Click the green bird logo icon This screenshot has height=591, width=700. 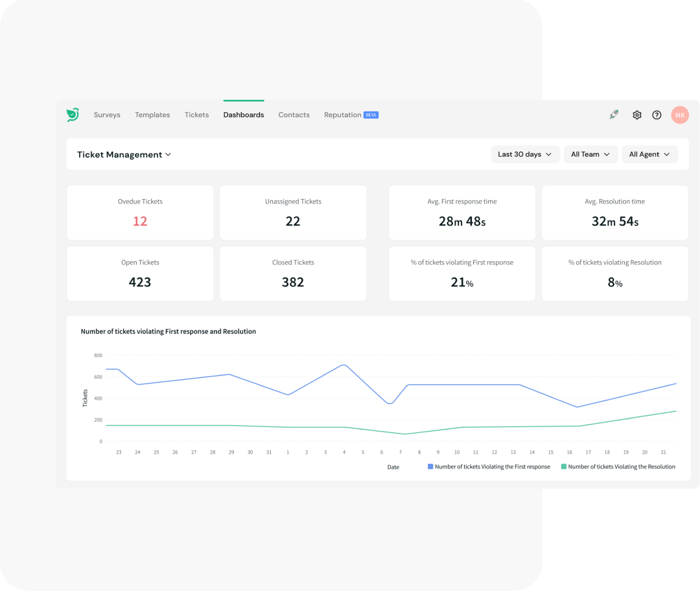(x=73, y=115)
